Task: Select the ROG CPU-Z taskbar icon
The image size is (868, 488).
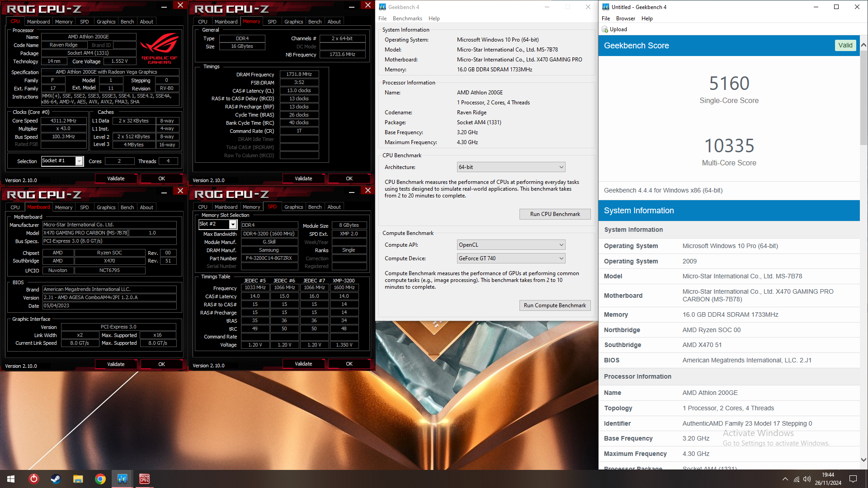Action: coord(144,479)
